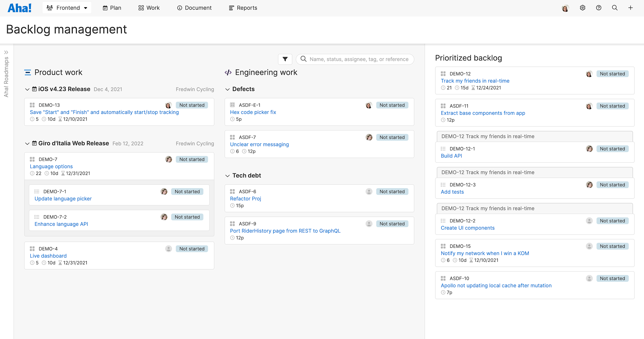644x339 pixels.
Task: Click the assignee avatar on DEMO-13
Action: pos(169,105)
